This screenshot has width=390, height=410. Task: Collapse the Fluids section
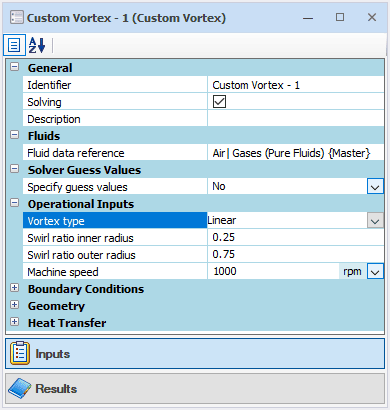pos(14,135)
